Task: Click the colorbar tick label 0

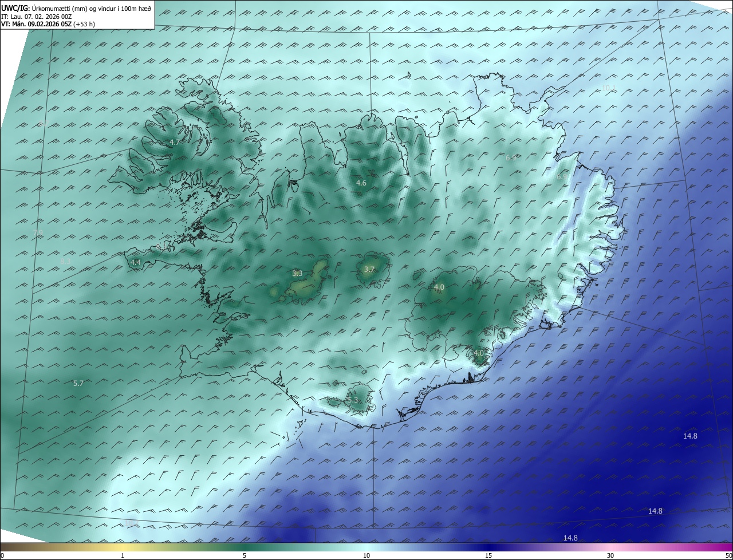Action: click(2, 555)
